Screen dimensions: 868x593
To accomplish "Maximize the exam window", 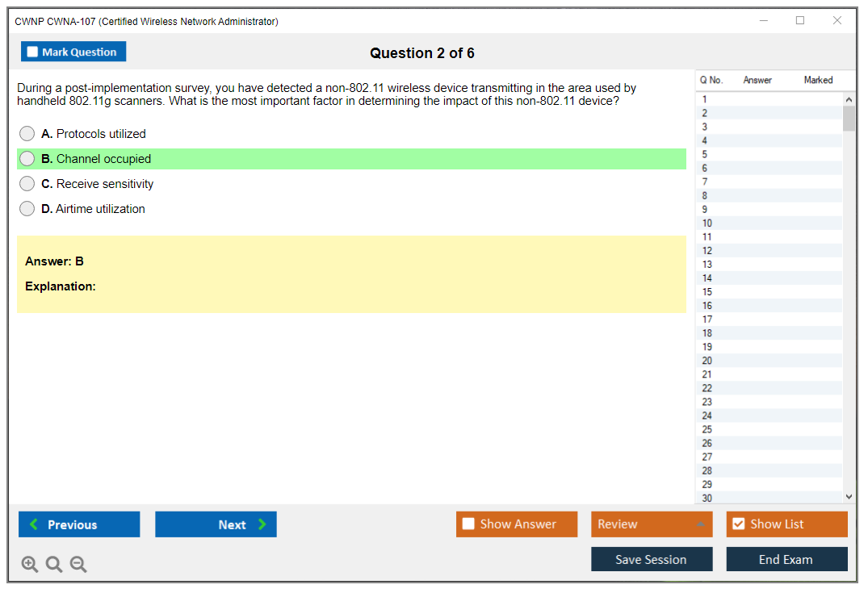I will click(x=800, y=21).
